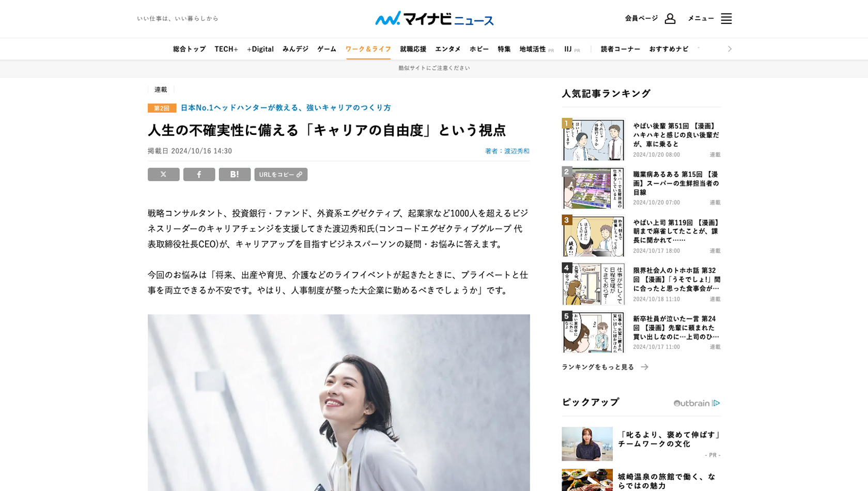The image size is (868, 491).
Task: Share article on X (Twitter)
Action: click(x=163, y=175)
